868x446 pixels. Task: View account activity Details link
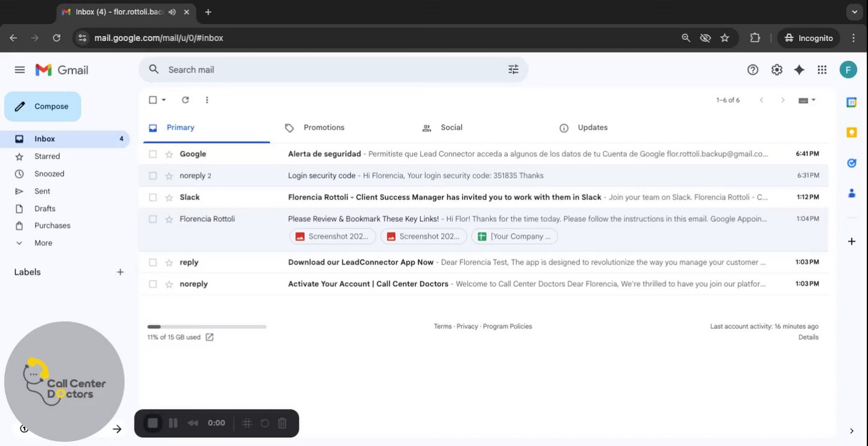(809, 338)
